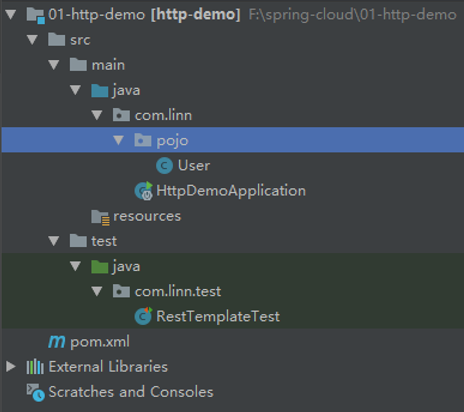Collapse the com.linn package arrow
This screenshot has width=464, height=412.
pyautogui.click(x=97, y=115)
